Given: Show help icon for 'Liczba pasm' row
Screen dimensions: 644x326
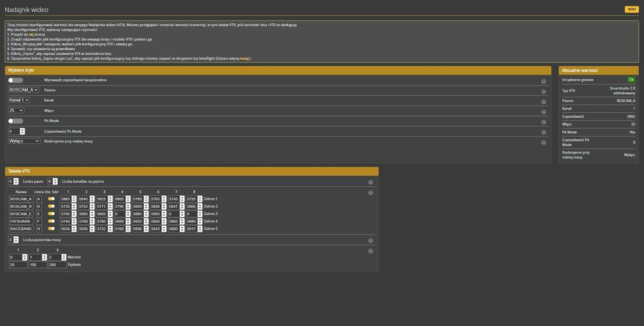Looking at the screenshot, I should [x=370, y=182].
